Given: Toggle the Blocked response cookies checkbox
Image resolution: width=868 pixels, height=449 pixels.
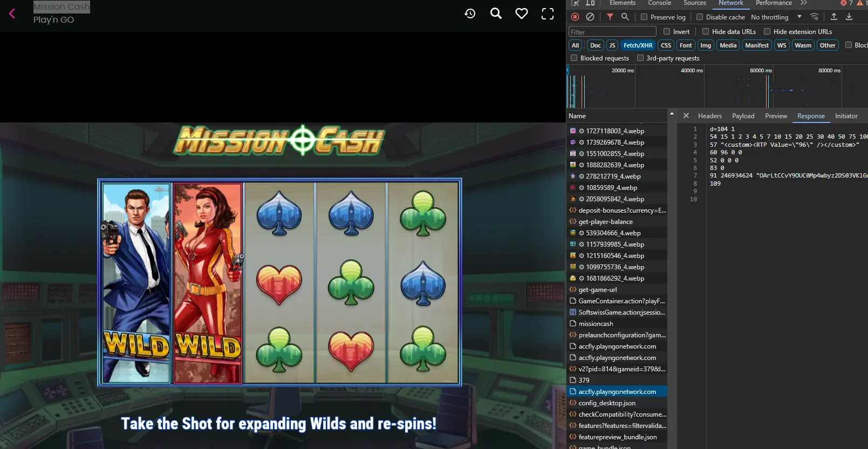Looking at the screenshot, I should tap(849, 45).
